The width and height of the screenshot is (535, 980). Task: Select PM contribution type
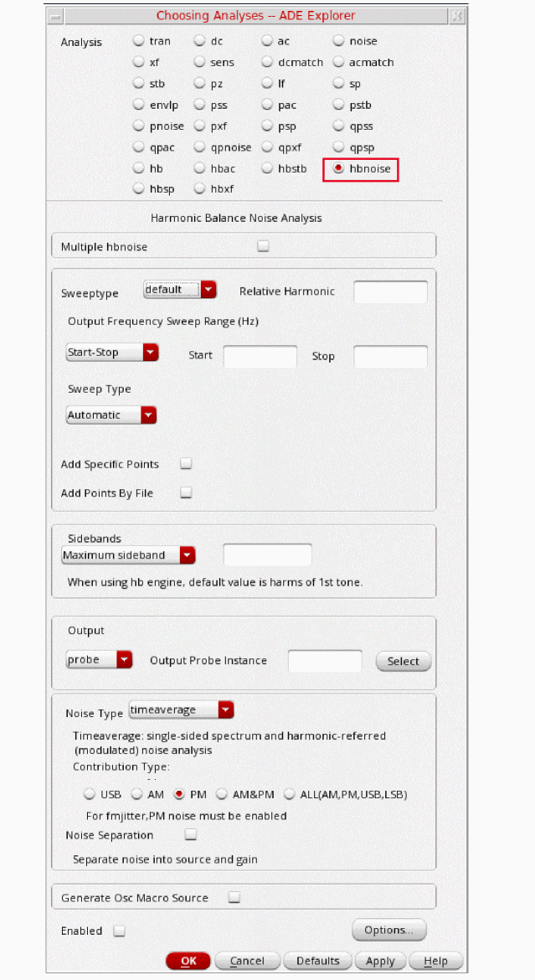(x=179, y=794)
